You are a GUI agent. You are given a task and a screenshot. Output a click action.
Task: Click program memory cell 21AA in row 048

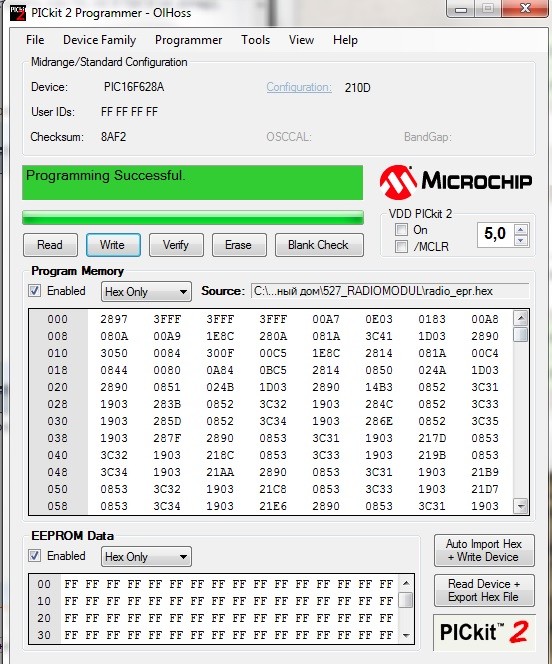coord(220,472)
